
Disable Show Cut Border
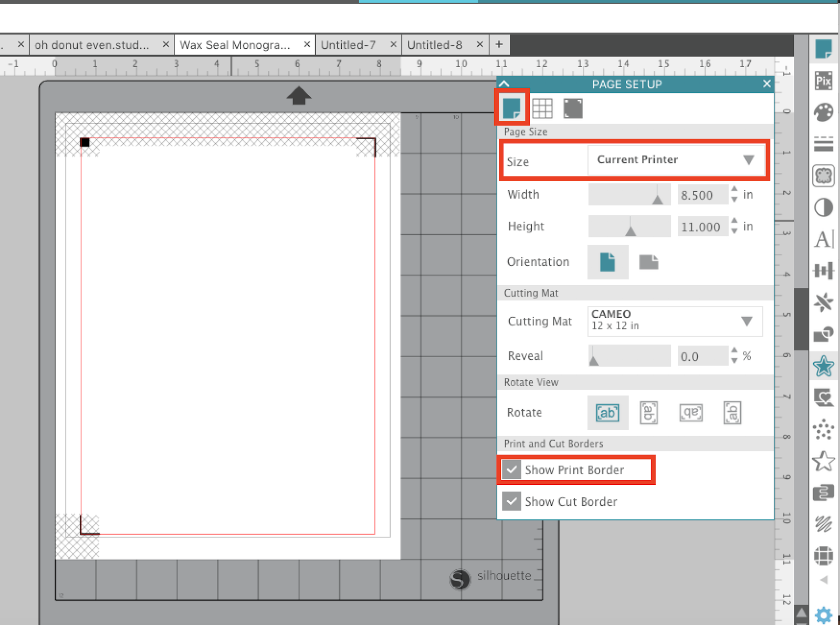click(x=512, y=501)
